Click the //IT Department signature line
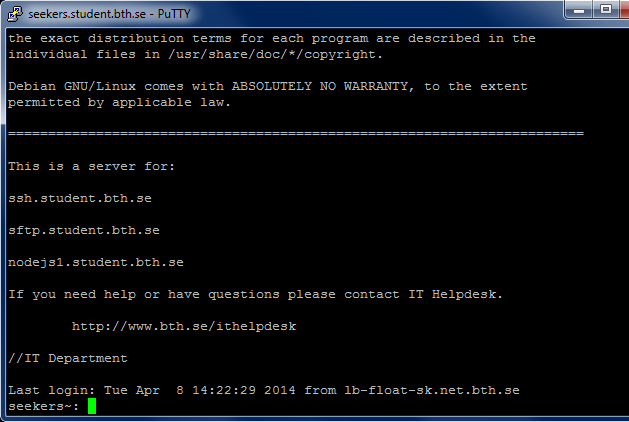This screenshot has height=422, width=629. 68,358
